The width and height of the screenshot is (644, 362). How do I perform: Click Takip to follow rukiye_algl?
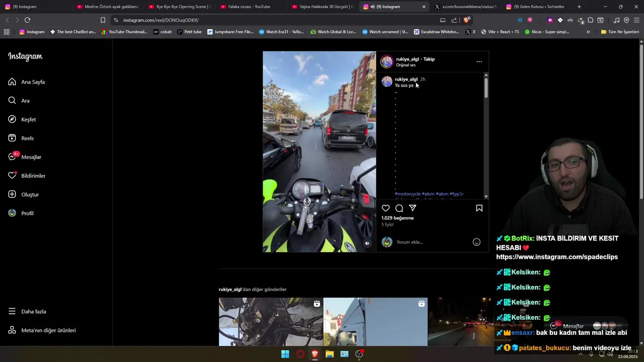(x=429, y=59)
